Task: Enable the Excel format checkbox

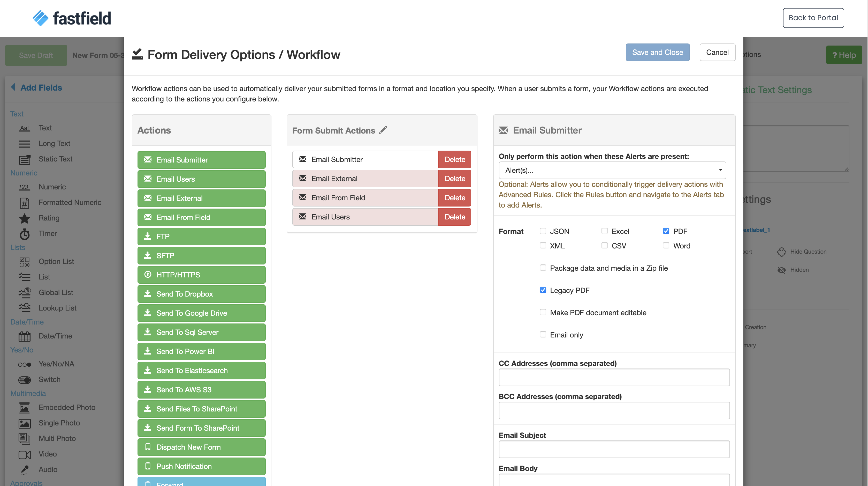Action: click(605, 231)
